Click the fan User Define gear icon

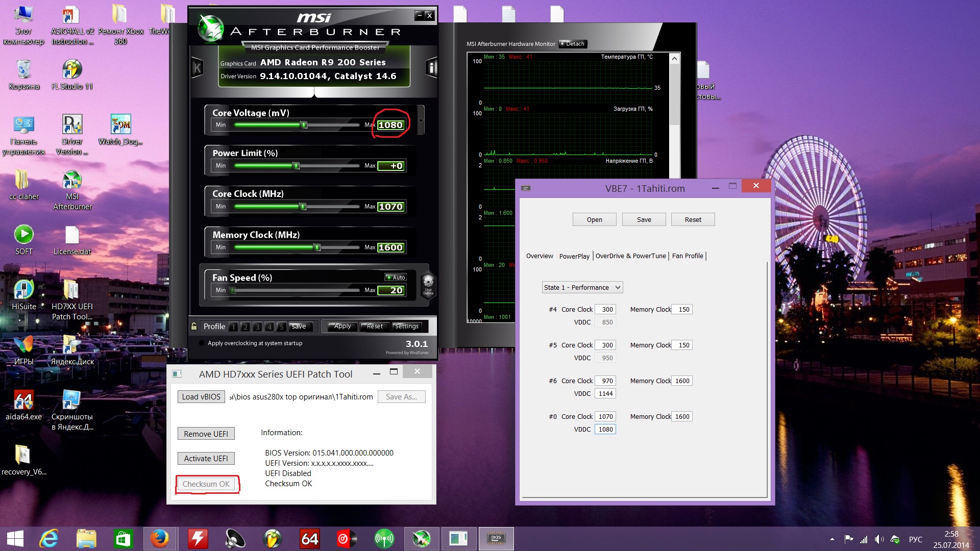(x=428, y=284)
